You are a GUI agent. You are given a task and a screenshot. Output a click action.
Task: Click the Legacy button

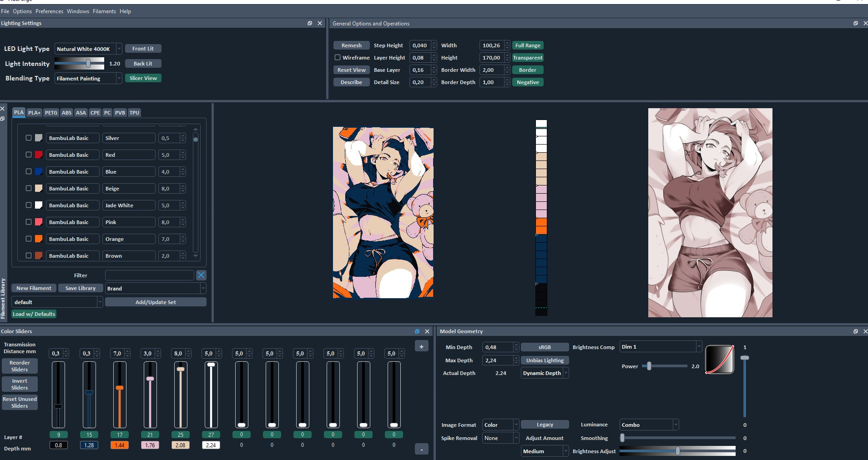(545, 425)
